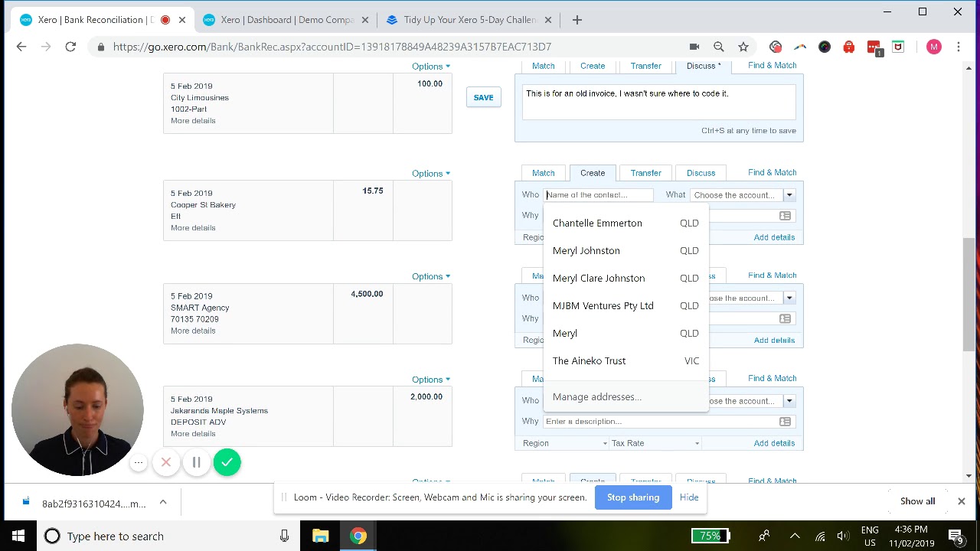The image size is (980, 551).
Task: Choose Chantelle Emmerton from autofill list
Action: pos(626,223)
